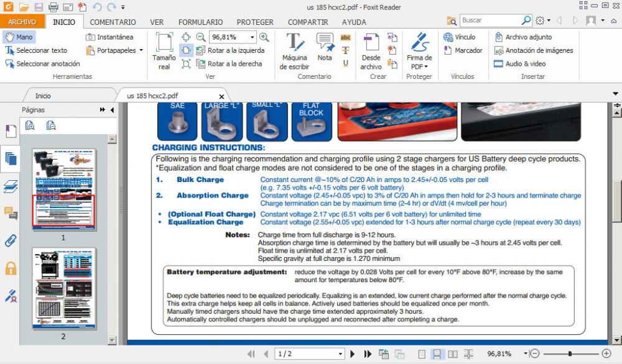
Task: Rotate the page with Rotar a la derecha
Action: 230,63
